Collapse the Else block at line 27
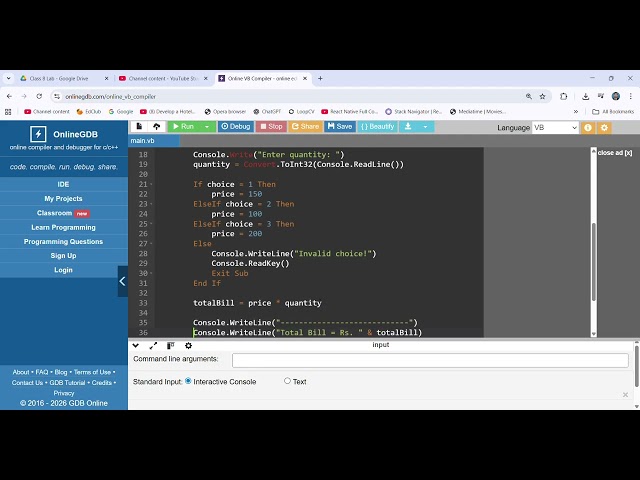The height and width of the screenshot is (480, 640). (x=151, y=244)
